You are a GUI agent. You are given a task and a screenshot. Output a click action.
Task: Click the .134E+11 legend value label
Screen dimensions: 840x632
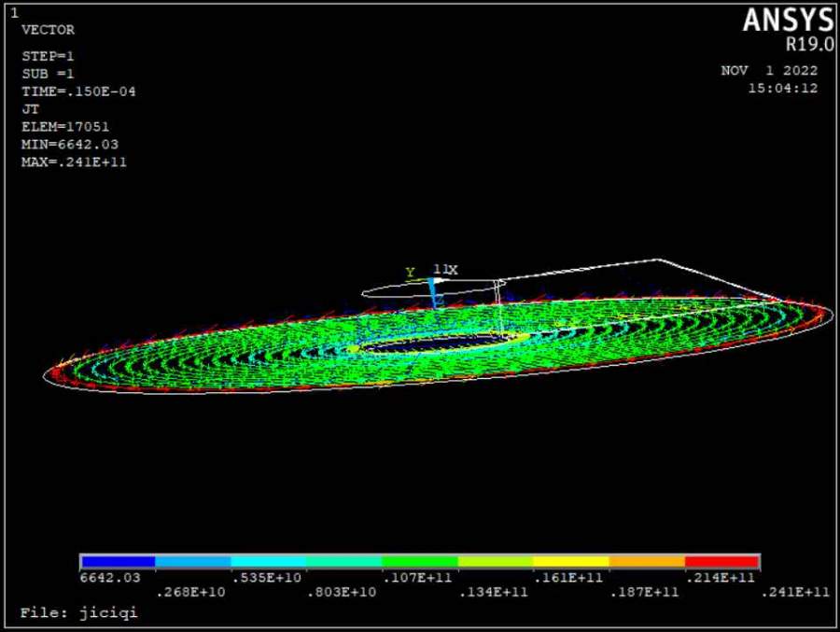495,592
